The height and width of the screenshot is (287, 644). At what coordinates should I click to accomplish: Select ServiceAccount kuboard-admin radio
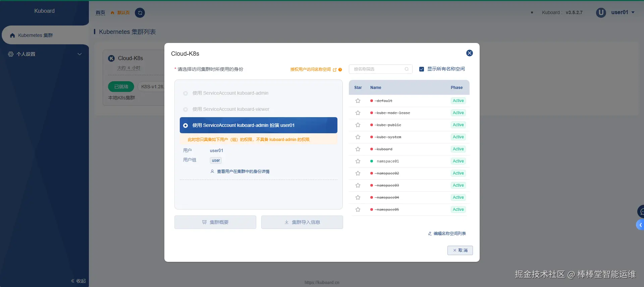(185, 93)
